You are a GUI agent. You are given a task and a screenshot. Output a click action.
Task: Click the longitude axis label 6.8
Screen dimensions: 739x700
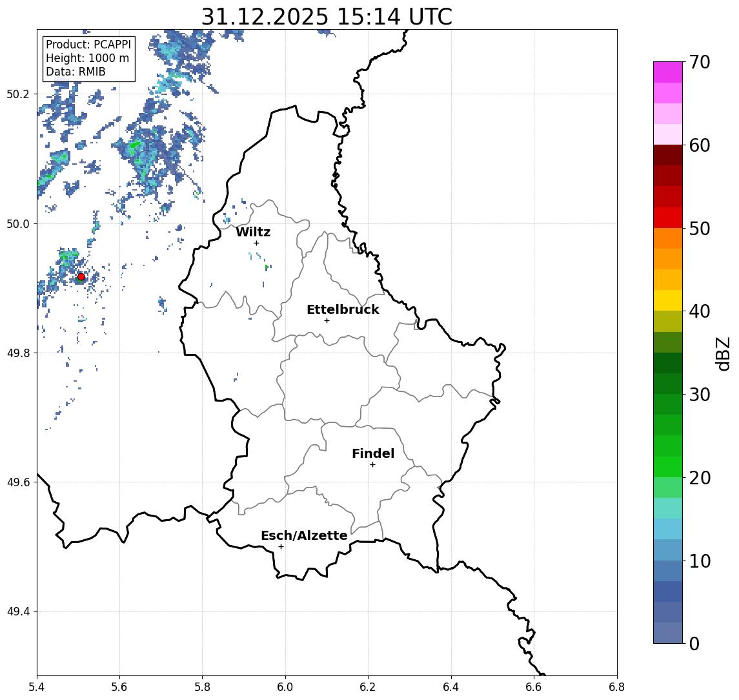pos(617,687)
